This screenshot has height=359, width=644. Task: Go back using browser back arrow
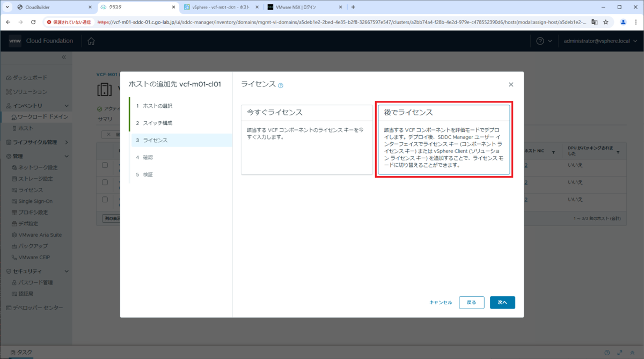pyautogui.click(x=8, y=22)
